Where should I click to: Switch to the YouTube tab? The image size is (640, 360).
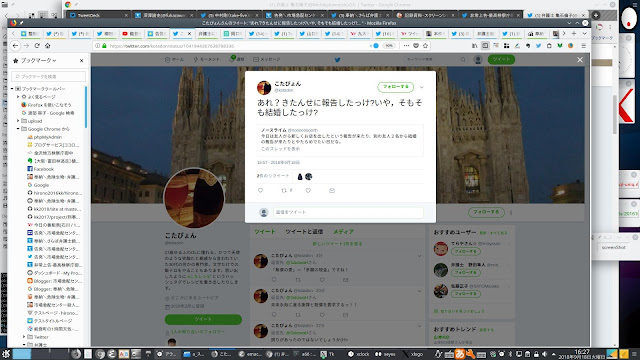tap(131, 33)
